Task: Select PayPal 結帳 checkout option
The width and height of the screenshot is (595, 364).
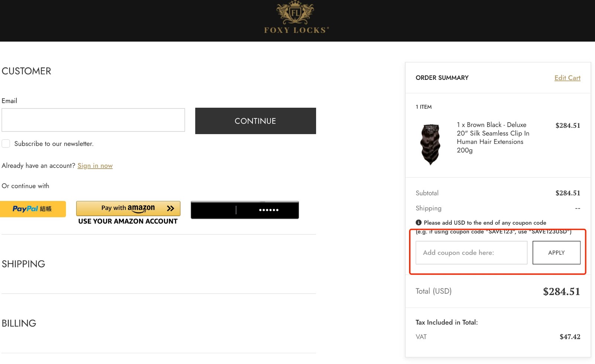Action: (x=33, y=209)
